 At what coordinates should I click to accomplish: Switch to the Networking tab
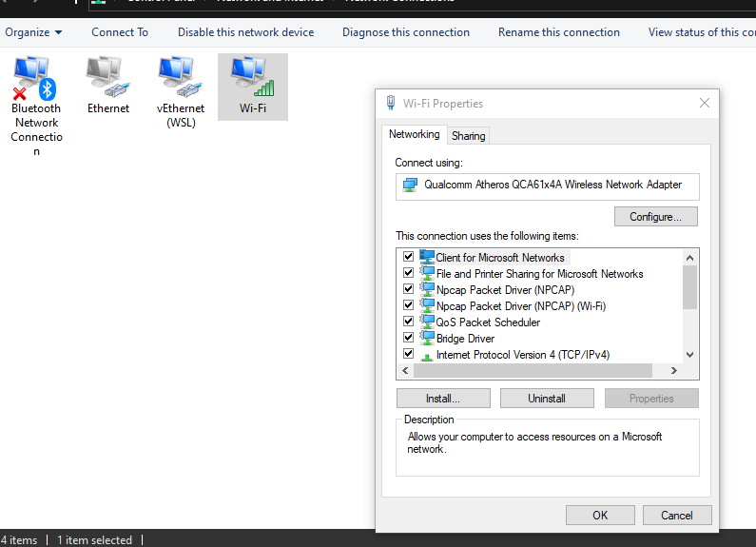click(x=415, y=134)
